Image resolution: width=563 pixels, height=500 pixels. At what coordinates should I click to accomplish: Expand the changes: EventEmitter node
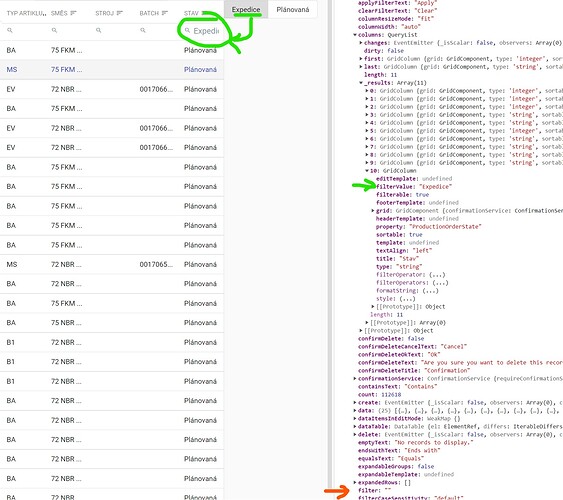(x=360, y=43)
